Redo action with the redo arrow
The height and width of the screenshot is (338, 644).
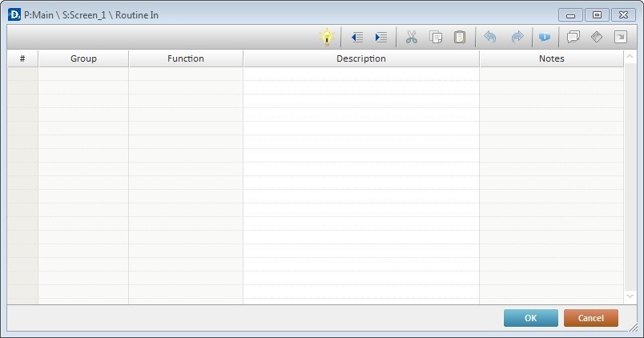517,37
